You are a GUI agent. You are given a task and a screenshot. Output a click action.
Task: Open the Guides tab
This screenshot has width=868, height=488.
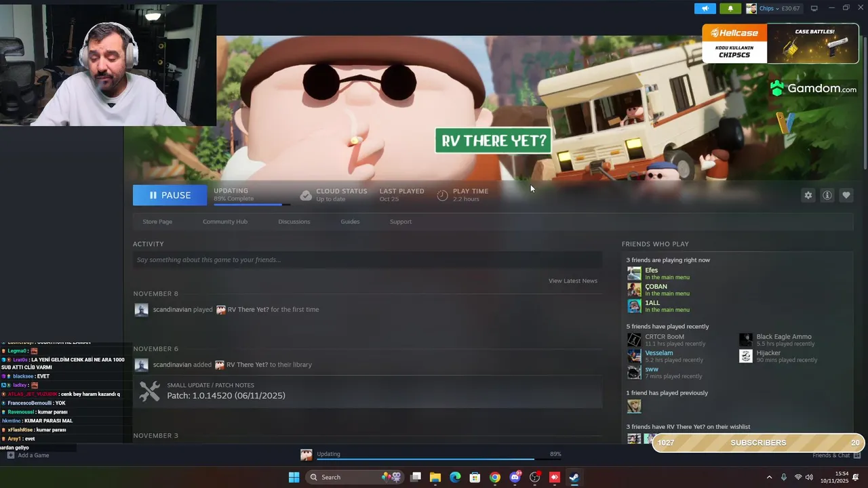(x=350, y=222)
